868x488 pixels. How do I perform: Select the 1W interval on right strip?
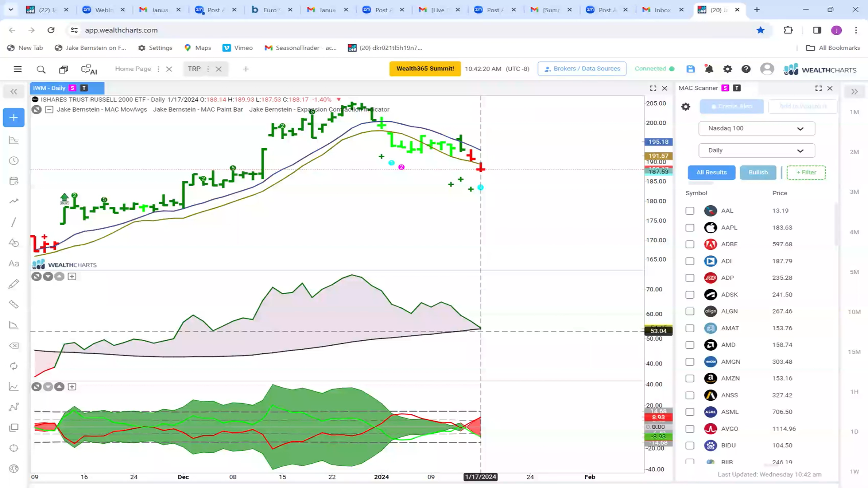coord(854,472)
